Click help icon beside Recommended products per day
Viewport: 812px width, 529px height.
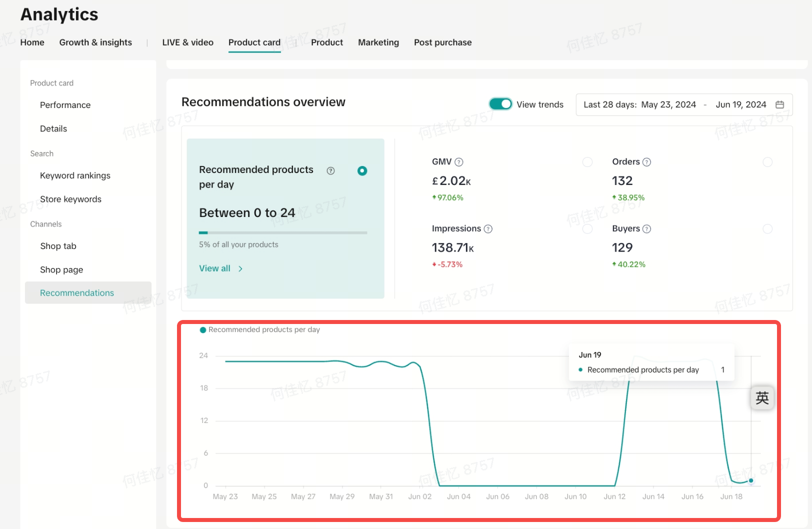coord(330,171)
